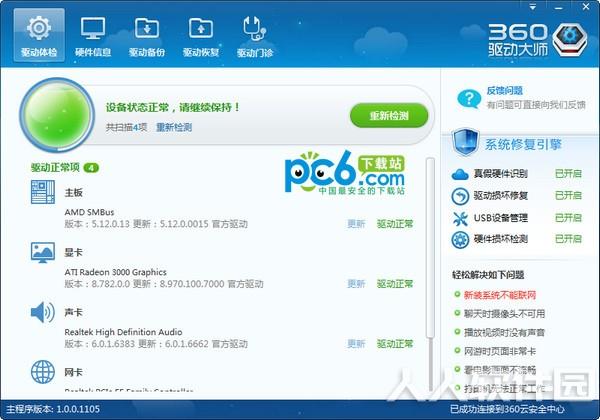Viewport: 600px width, 420px height.
Task: Toggle 已开启 for 真假硬件识别
Action: click(x=568, y=174)
